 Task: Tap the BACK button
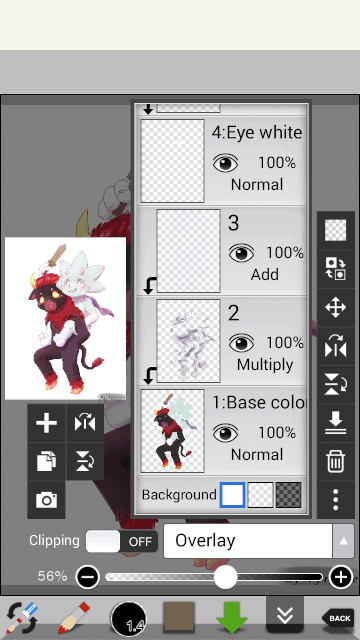click(x=338, y=618)
